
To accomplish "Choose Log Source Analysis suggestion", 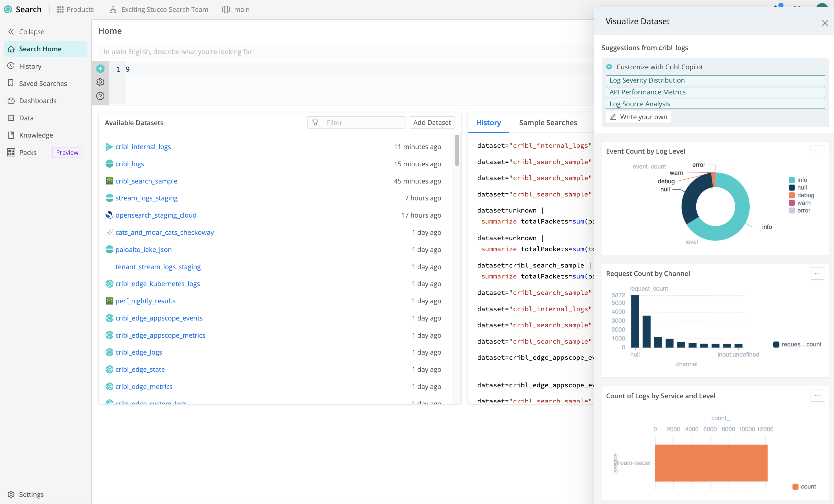I will click(715, 104).
